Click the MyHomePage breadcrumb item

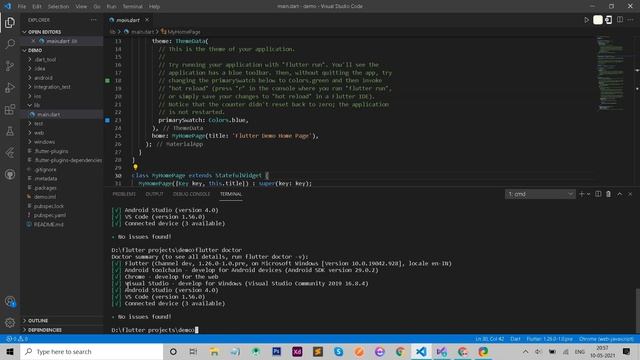[181, 31]
